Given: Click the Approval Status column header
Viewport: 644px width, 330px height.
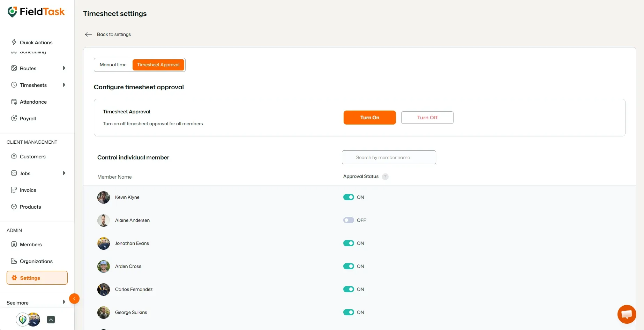Looking at the screenshot, I should [361, 177].
